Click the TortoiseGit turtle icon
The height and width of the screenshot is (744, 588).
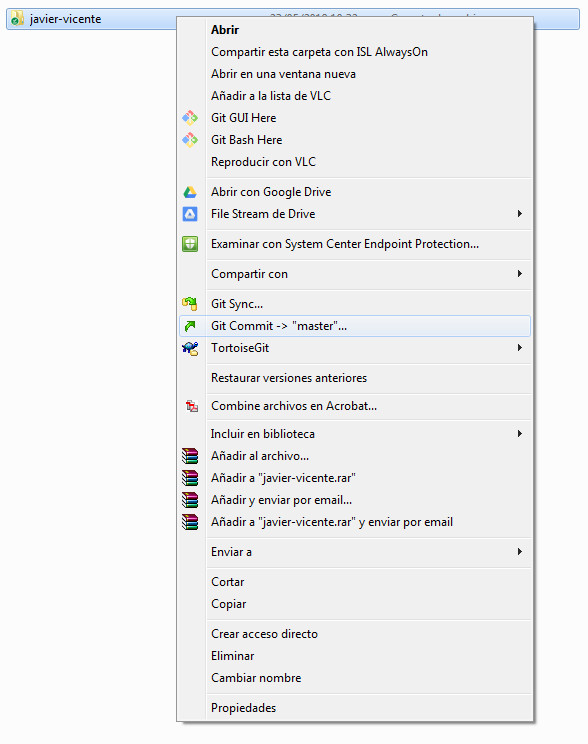(x=190, y=348)
